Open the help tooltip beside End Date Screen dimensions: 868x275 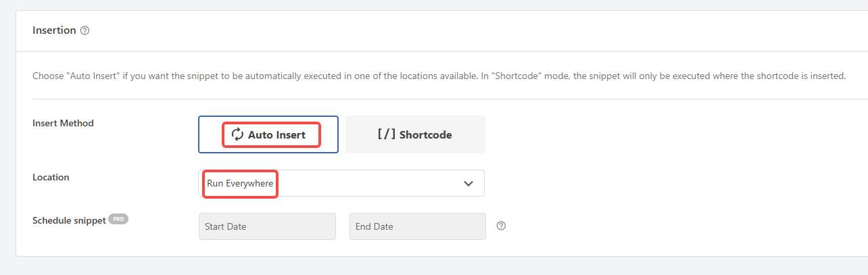[501, 226]
